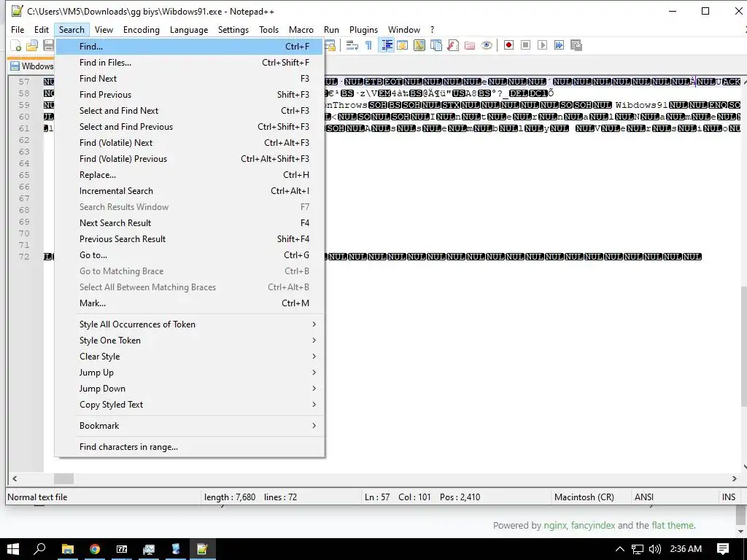
Task: Click the Save toolbar icon
Action: [x=48, y=45]
